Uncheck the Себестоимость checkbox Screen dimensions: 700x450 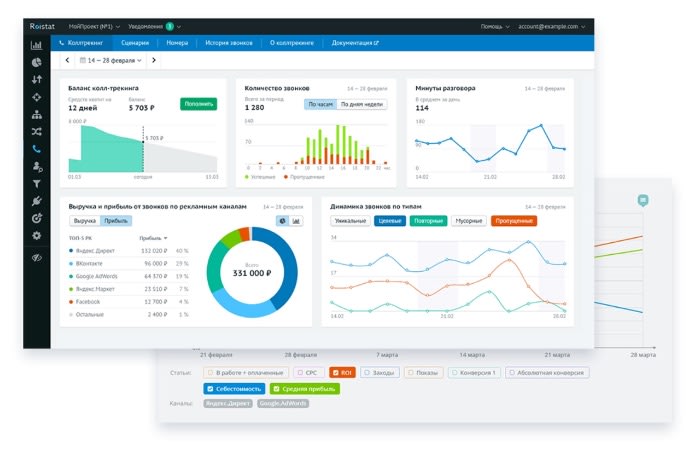[x=209, y=388]
